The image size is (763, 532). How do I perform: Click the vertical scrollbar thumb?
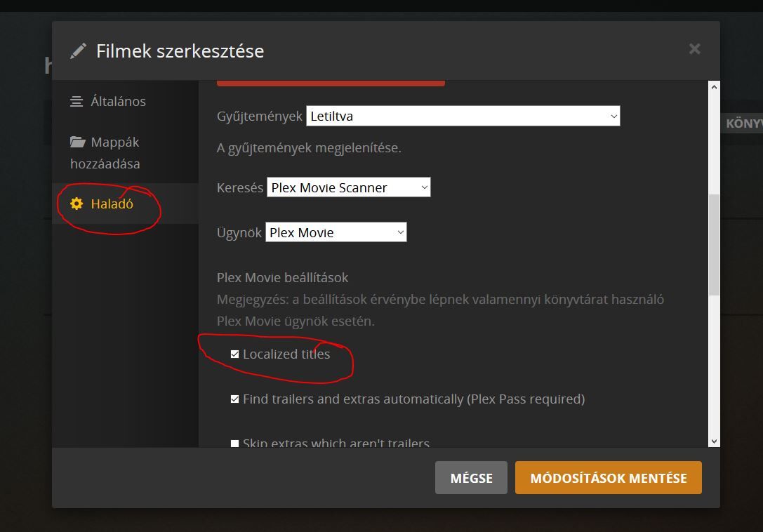click(714, 245)
